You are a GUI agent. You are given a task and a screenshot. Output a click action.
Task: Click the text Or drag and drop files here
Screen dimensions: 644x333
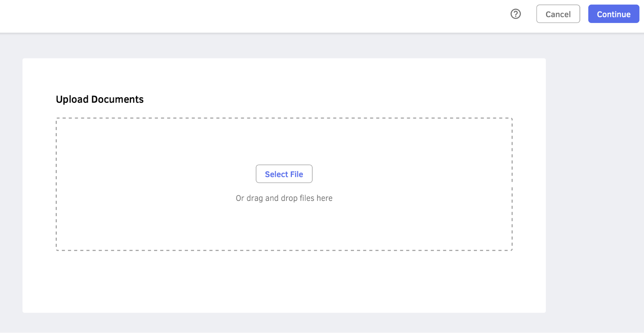(284, 198)
